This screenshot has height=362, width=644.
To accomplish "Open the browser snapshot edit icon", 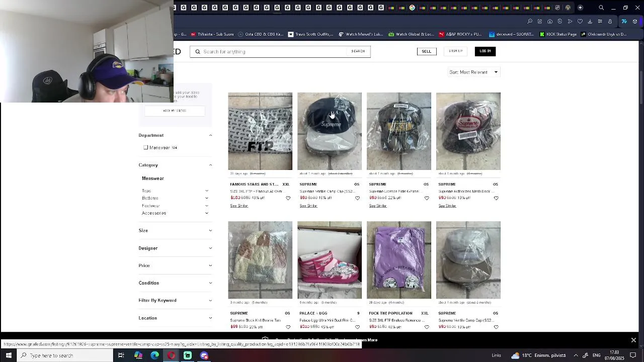I will tap(540, 21).
